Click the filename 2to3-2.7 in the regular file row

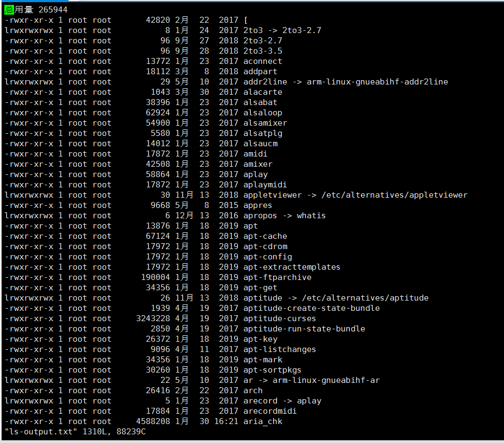coord(263,41)
